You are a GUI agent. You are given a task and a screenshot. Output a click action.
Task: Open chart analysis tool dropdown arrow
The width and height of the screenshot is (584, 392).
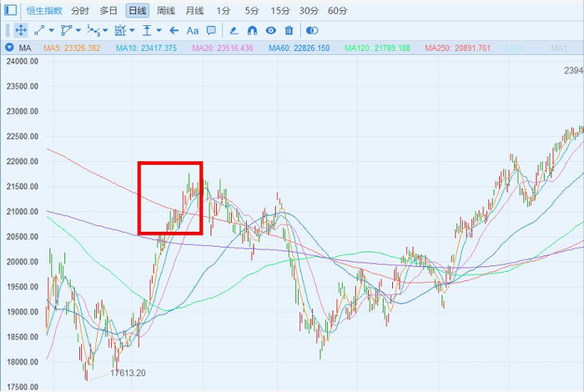point(132,31)
